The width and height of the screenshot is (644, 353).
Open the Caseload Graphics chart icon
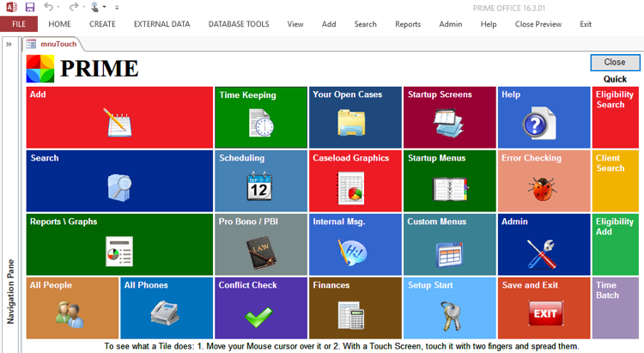click(x=354, y=186)
